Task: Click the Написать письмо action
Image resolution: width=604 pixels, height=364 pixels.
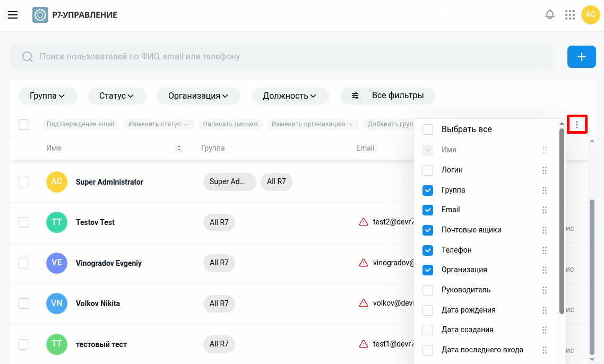Action: tap(230, 124)
